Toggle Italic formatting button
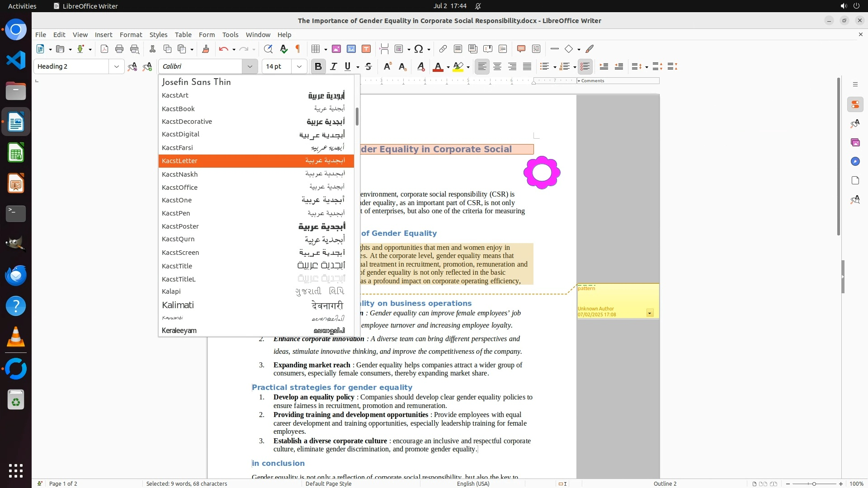 (x=333, y=66)
